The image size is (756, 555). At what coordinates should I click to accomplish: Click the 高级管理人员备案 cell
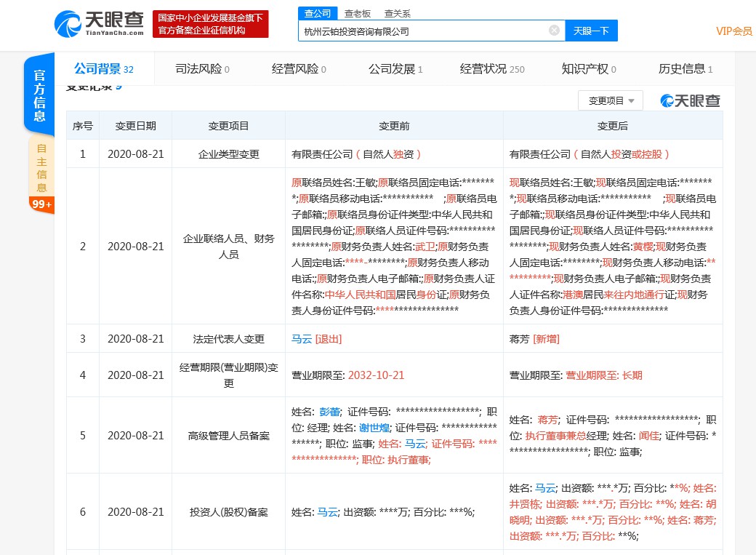click(228, 436)
